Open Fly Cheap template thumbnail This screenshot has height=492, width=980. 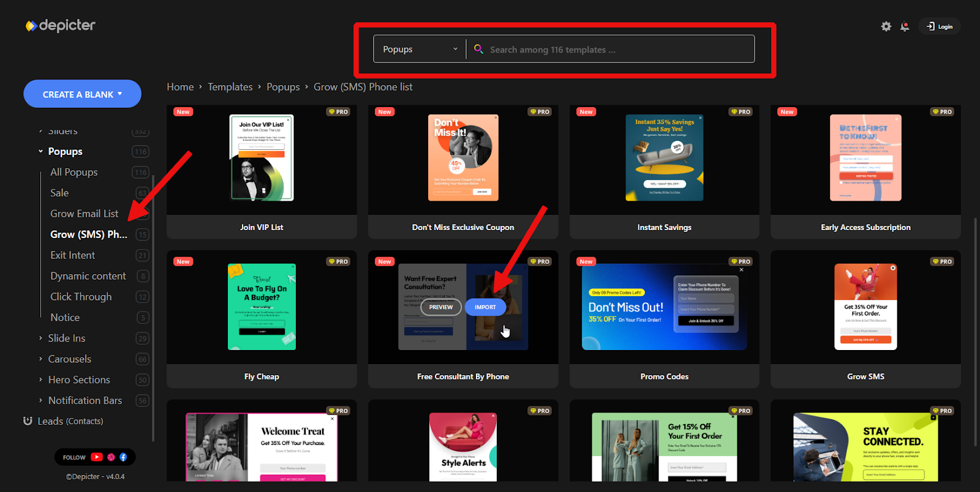(x=262, y=307)
